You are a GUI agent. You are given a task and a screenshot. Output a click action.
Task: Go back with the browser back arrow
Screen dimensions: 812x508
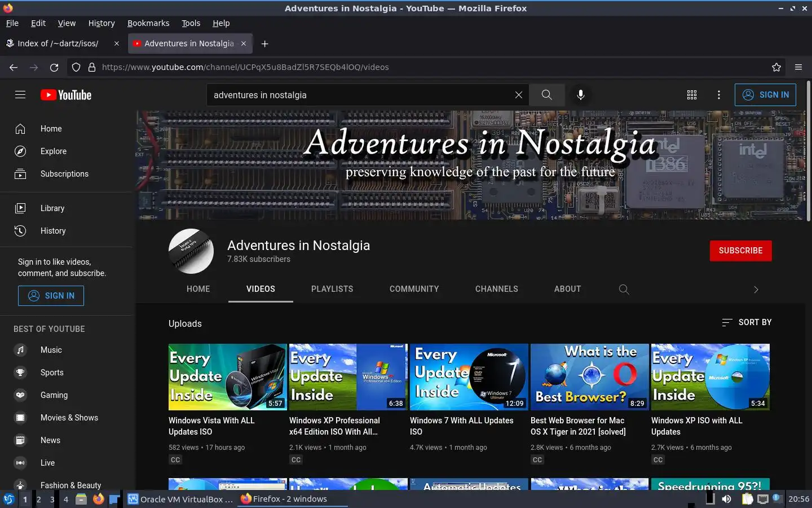point(14,67)
